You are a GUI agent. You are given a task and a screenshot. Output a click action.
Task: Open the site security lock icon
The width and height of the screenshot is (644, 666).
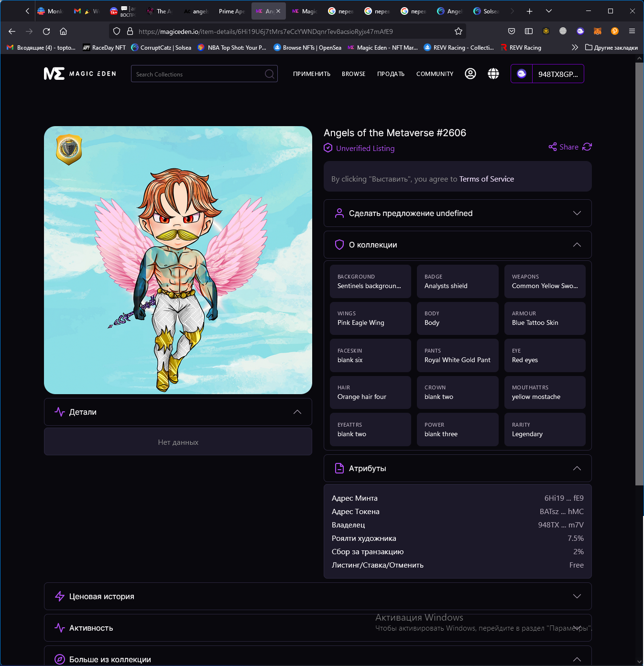pos(130,32)
